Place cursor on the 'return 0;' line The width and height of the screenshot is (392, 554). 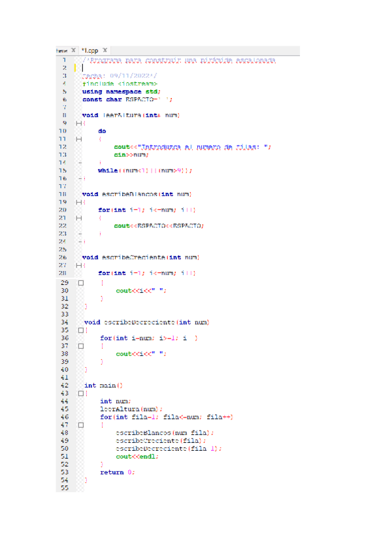click(x=118, y=472)
